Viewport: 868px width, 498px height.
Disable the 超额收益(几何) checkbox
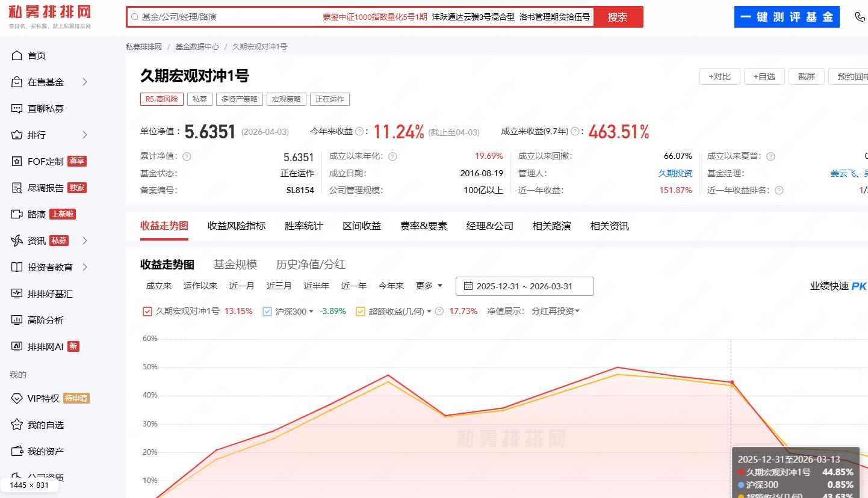pos(360,311)
